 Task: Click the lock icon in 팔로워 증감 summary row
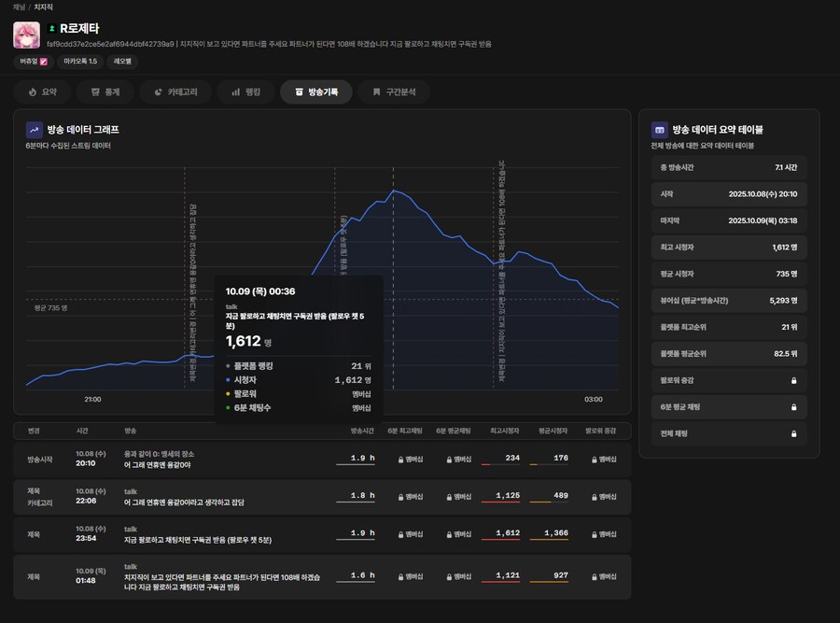point(793,380)
